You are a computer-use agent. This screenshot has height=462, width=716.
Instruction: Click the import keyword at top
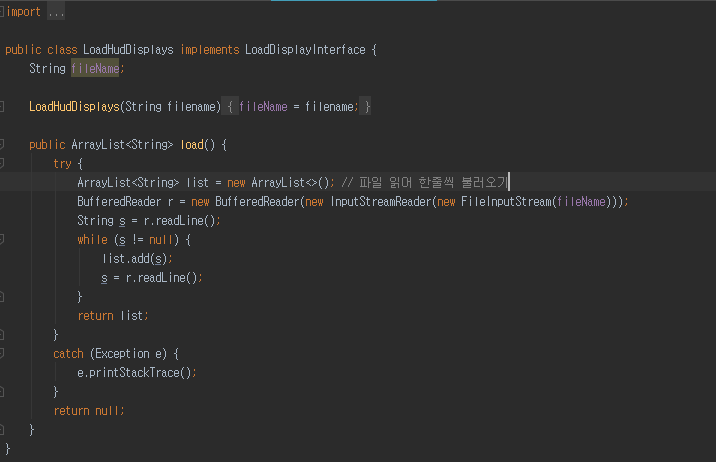point(23,12)
